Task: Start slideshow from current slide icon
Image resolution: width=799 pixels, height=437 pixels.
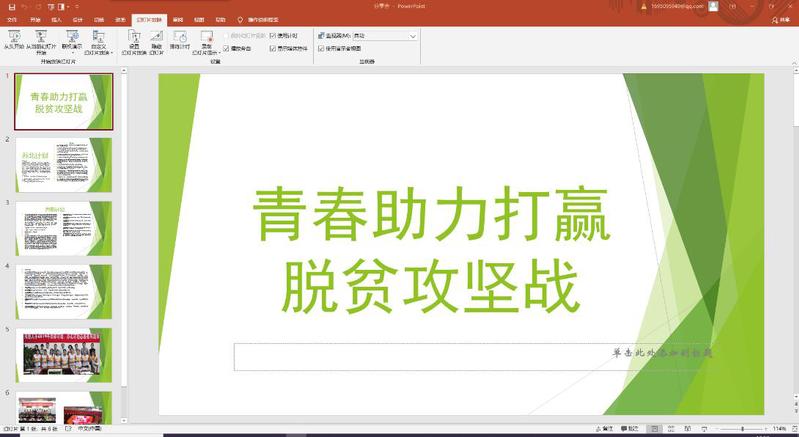Action: pos(41,41)
